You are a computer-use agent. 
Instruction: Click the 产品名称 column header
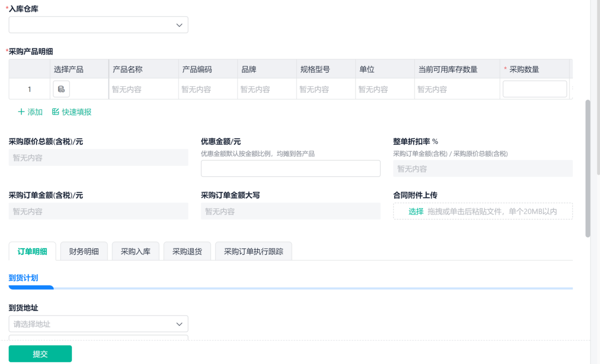coord(128,69)
